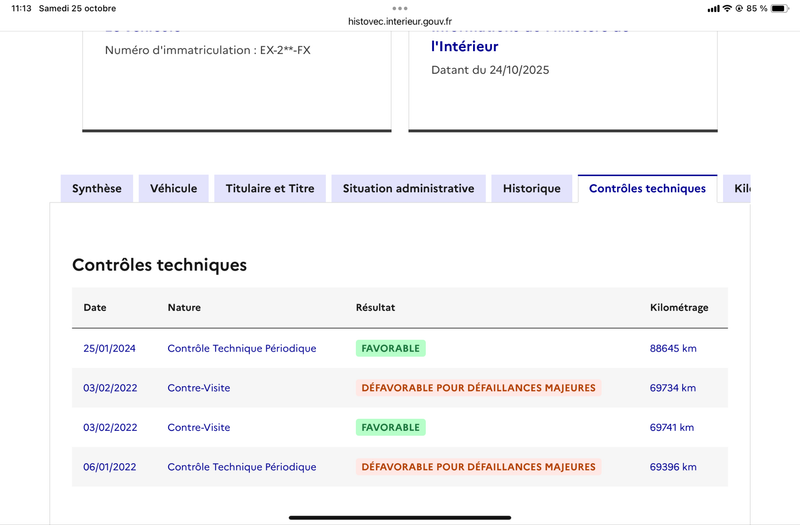Screen dimensions: 800x525
Task: Tap the battery icon in status bar
Action: pos(780,8)
